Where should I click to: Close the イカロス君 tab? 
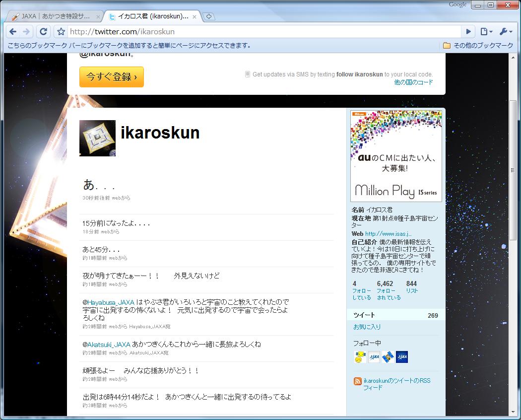[x=195, y=16]
